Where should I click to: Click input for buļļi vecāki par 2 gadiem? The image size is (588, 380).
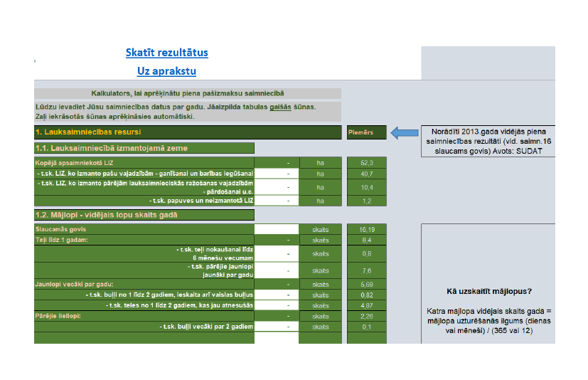[x=277, y=327]
